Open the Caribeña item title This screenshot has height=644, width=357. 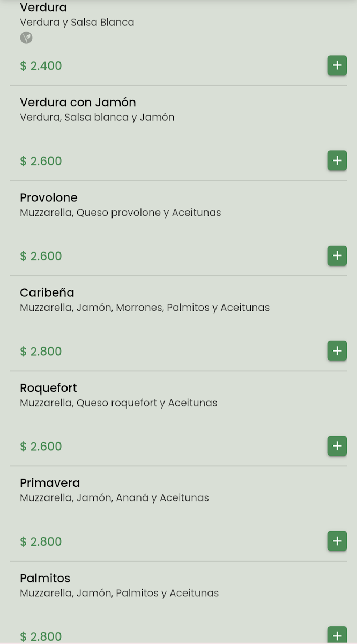pyautogui.click(x=47, y=292)
